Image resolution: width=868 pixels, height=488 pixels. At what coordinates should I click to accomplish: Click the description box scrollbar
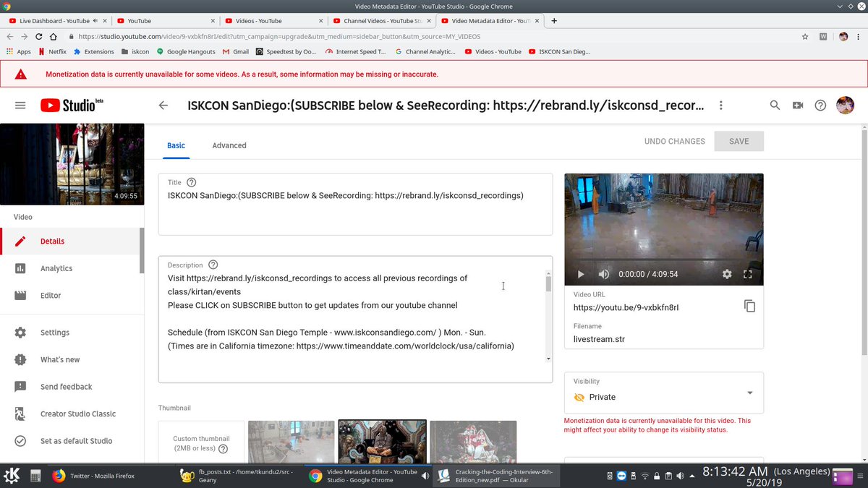(548, 283)
